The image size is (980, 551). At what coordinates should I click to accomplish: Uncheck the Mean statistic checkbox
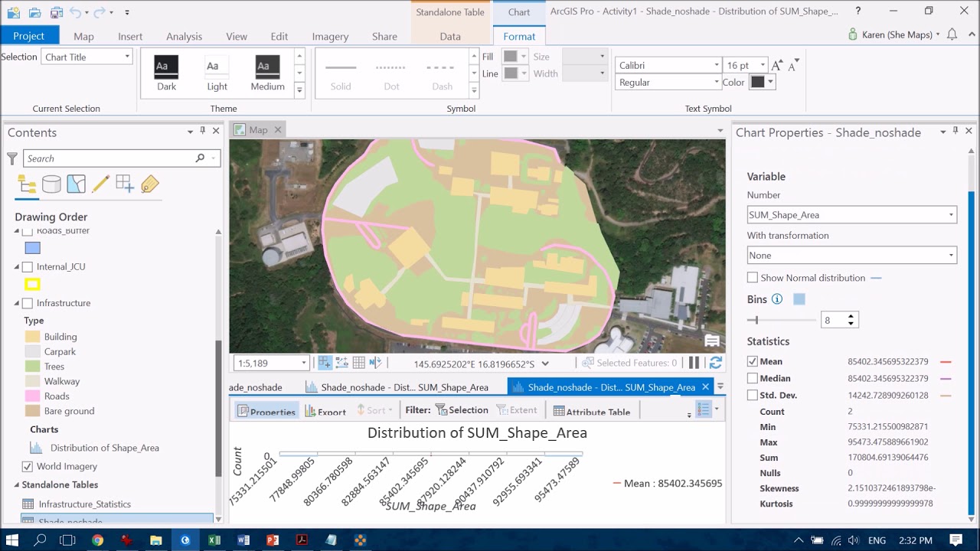point(753,361)
